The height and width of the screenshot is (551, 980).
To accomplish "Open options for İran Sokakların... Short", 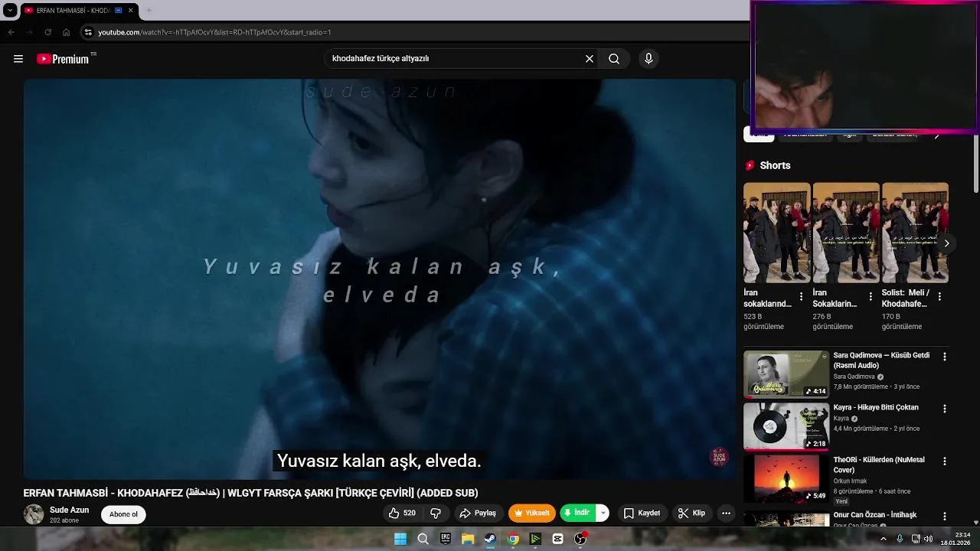I will tap(871, 296).
